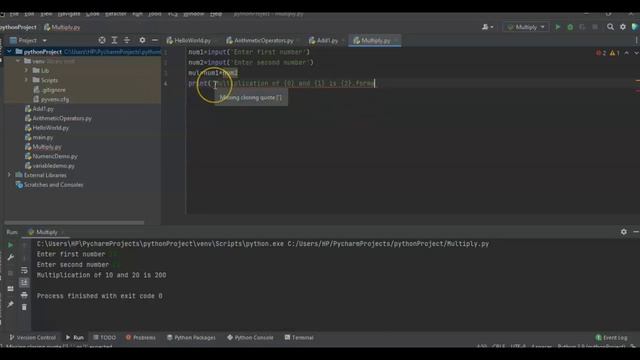640x360 pixels.
Task: Select Multiply.py in project tree
Action: click(x=47, y=147)
